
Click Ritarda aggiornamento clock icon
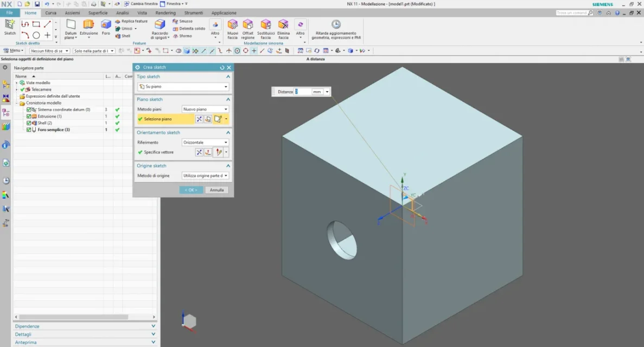336,24
